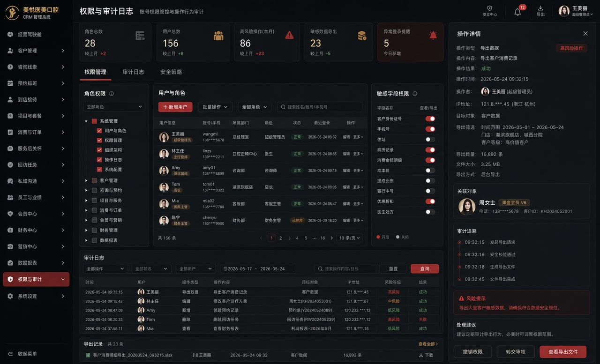Check the 客户管理 role permission checkbox

tap(94, 180)
